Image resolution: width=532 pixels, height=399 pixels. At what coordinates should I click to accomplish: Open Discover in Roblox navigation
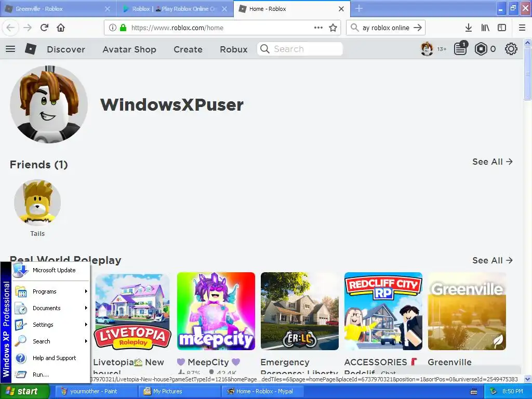point(66,49)
